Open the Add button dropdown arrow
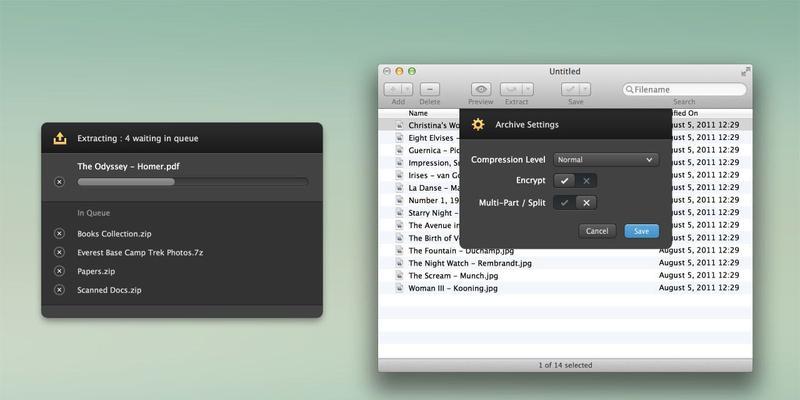The height and width of the screenshot is (400, 800). pos(408,89)
